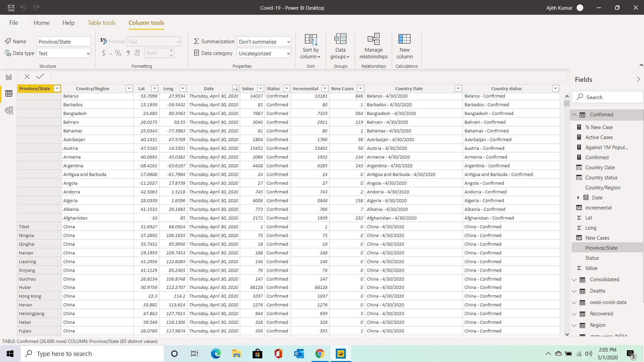Expand the Consolidated table
Screen dimensions: 644x362
click(x=574, y=280)
